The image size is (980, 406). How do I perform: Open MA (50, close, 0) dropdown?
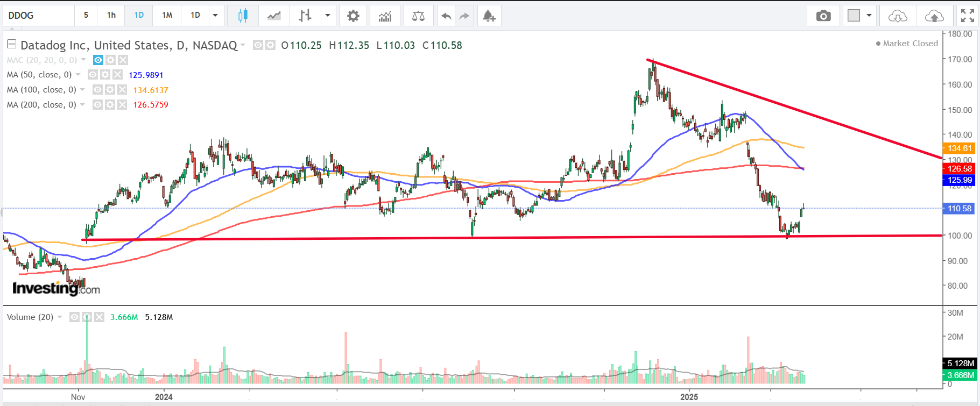point(78,75)
